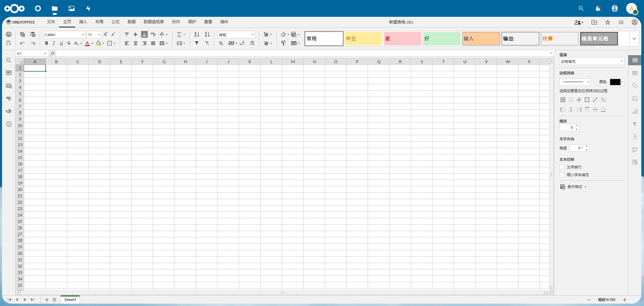Increase the font size
Viewport: 644px width, 306px height.
106,34
